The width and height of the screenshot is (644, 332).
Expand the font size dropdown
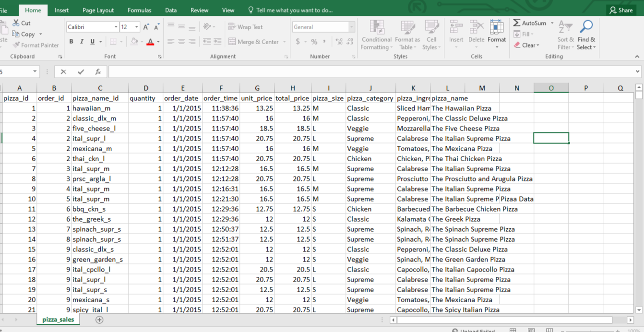137,27
